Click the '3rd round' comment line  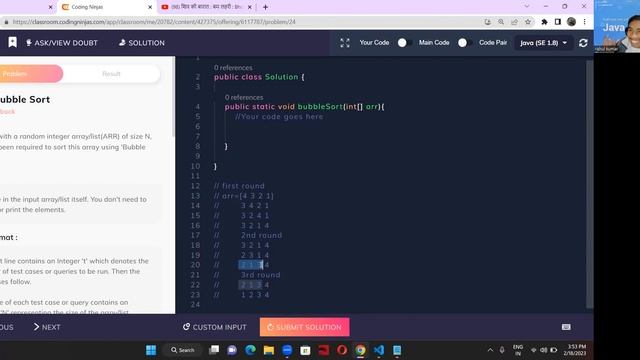pyautogui.click(x=260, y=275)
